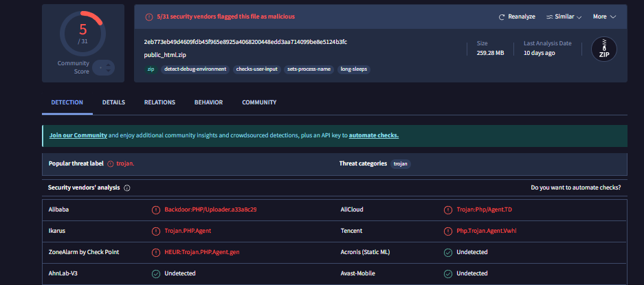644x285 pixels.
Task: Vote using the Community Score control
Action: [x=104, y=67]
